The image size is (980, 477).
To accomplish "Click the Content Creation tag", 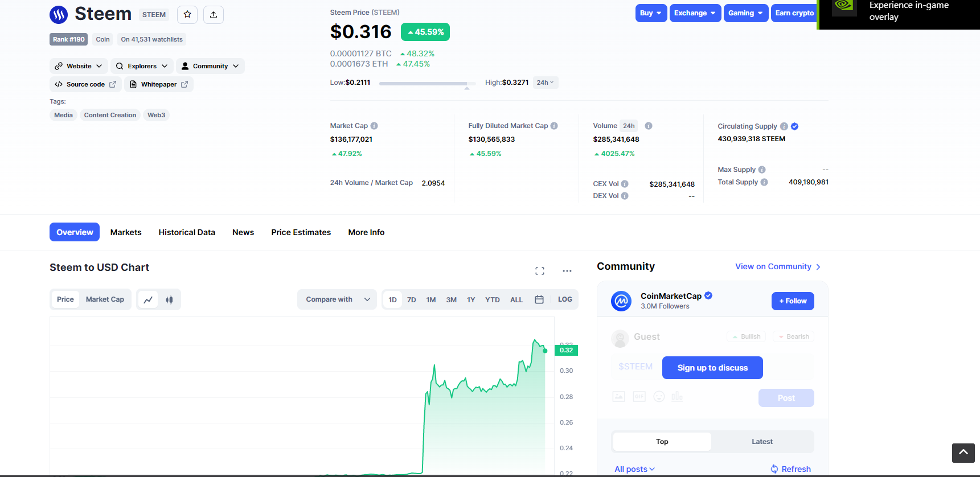I will coord(110,115).
